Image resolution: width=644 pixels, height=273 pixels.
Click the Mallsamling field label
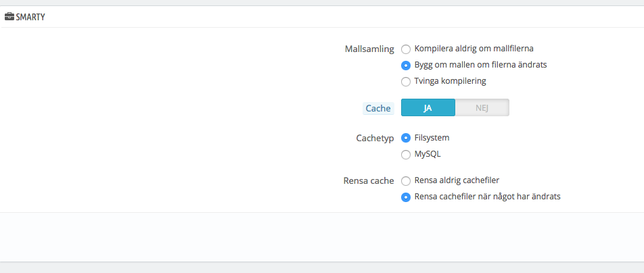369,49
